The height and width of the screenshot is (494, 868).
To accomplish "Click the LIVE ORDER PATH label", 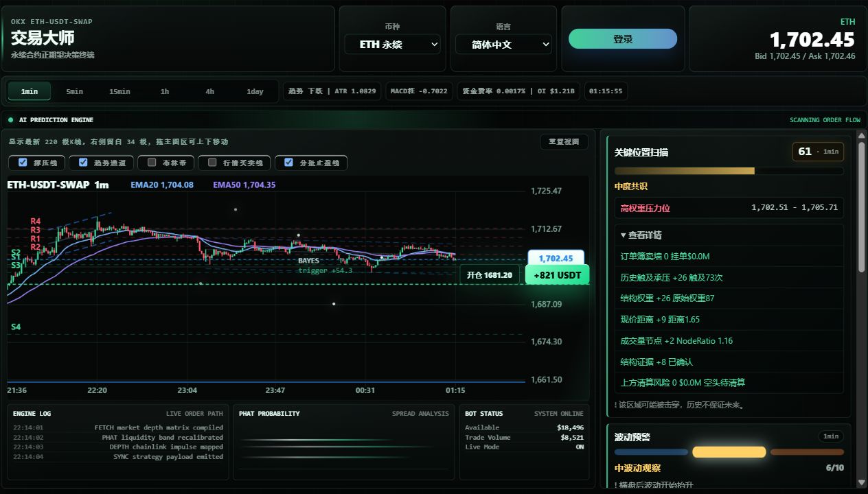I will [x=194, y=414].
